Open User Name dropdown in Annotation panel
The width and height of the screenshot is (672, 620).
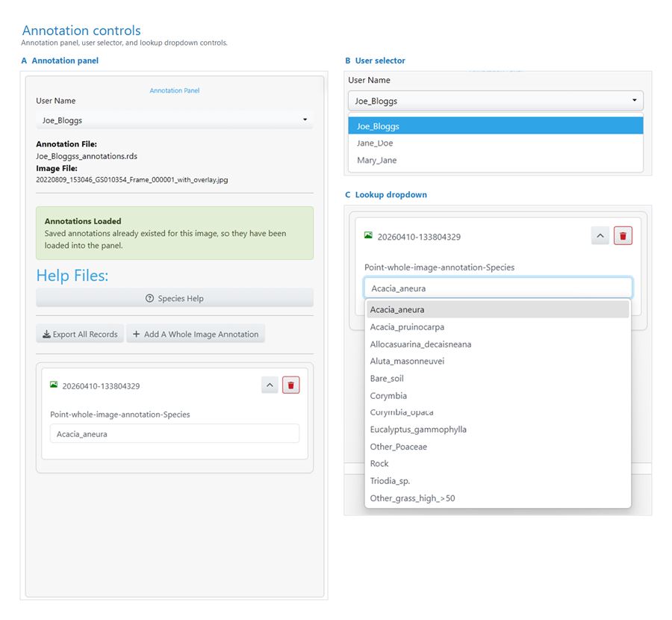(x=175, y=120)
